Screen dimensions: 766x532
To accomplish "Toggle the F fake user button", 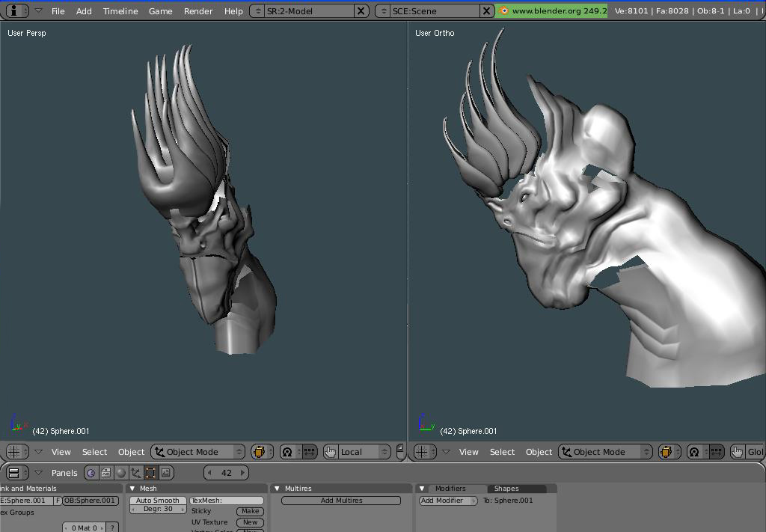I will click(57, 501).
